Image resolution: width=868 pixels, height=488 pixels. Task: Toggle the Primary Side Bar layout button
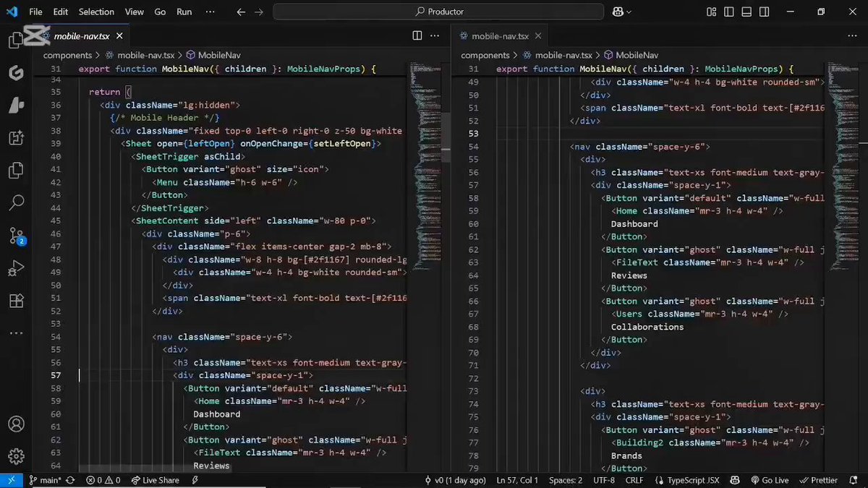point(730,12)
